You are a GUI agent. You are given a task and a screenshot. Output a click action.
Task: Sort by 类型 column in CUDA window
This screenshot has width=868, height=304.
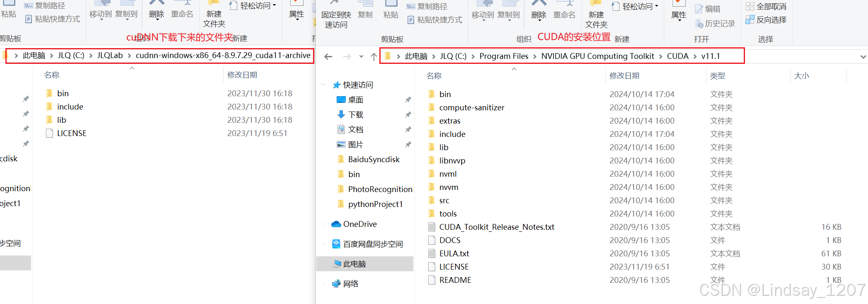coord(718,76)
